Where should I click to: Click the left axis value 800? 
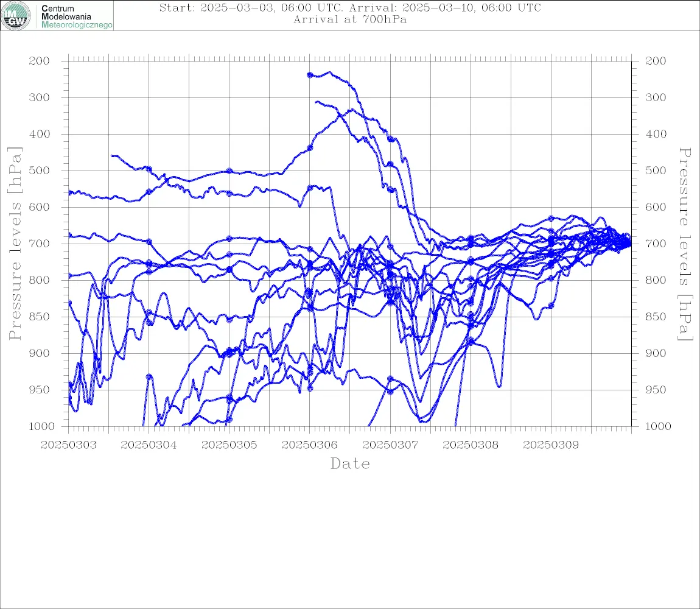coord(40,280)
